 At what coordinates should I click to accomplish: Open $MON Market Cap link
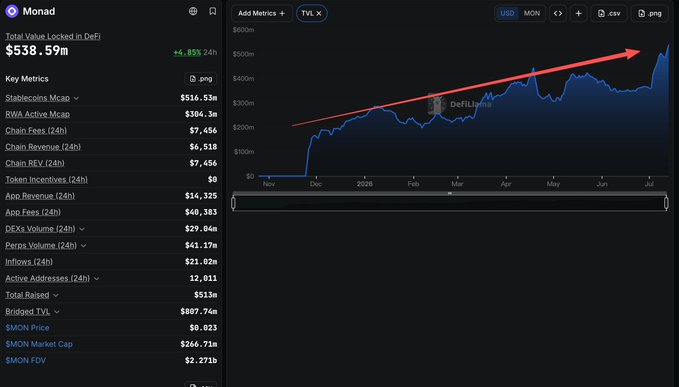click(x=39, y=344)
